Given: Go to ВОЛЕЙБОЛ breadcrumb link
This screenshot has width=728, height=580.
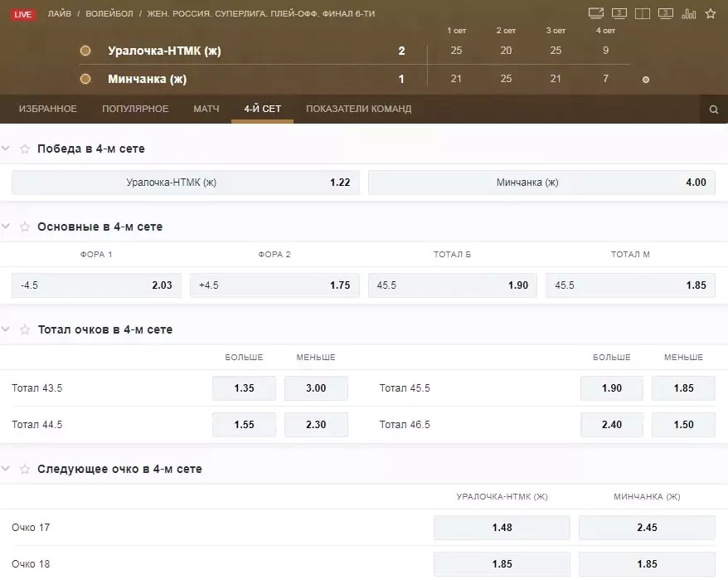Looking at the screenshot, I should 109,14.
